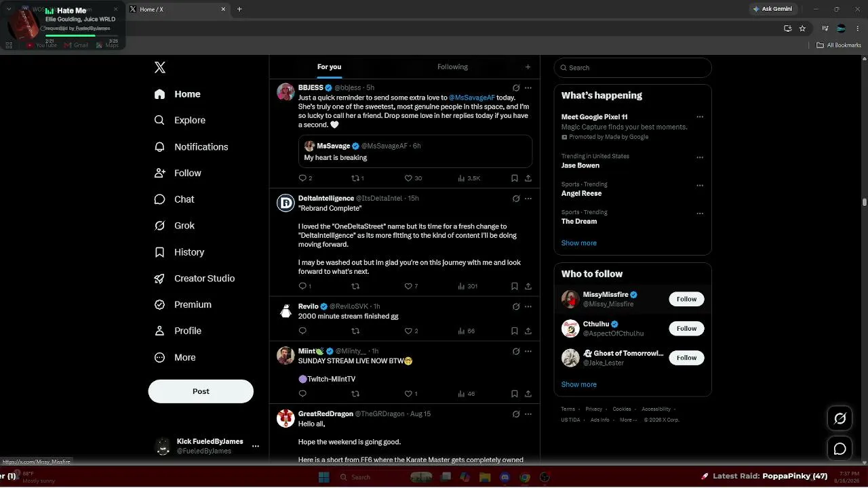
Task: Open Discord from the taskbar
Action: click(x=505, y=477)
